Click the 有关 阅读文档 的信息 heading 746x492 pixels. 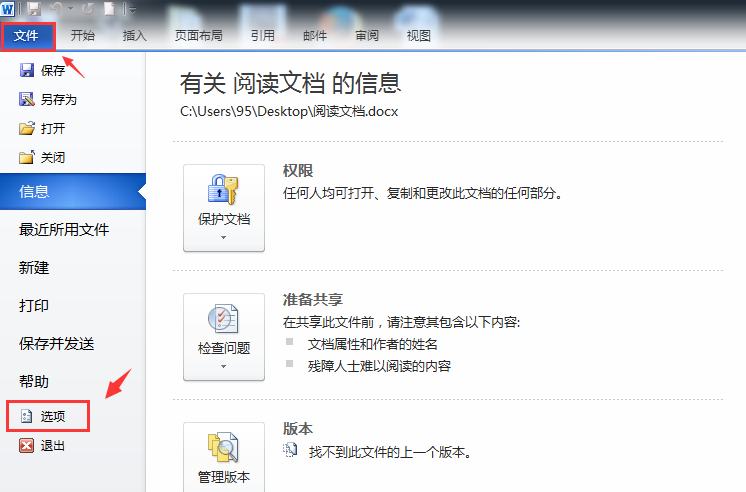tap(290, 83)
